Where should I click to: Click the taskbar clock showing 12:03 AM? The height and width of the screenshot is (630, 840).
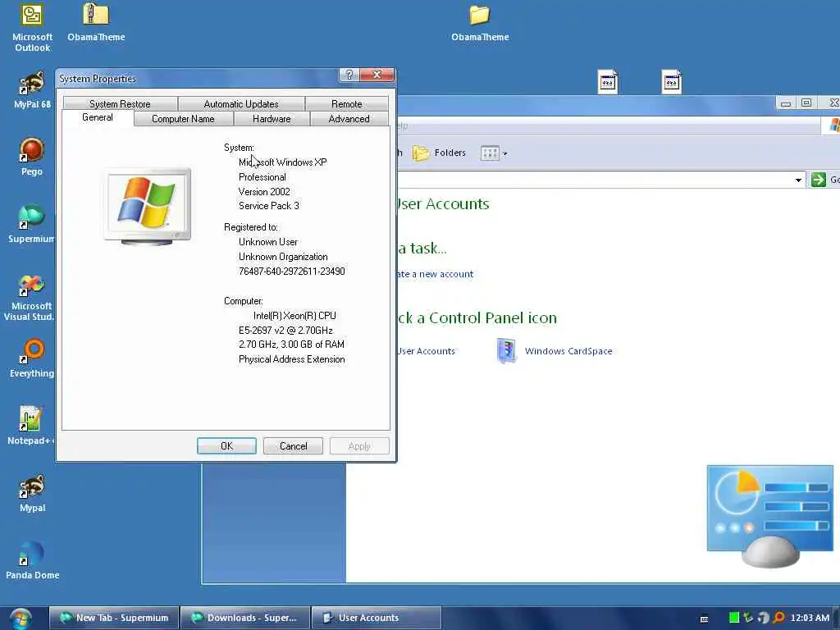pyautogui.click(x=810, y=618)
